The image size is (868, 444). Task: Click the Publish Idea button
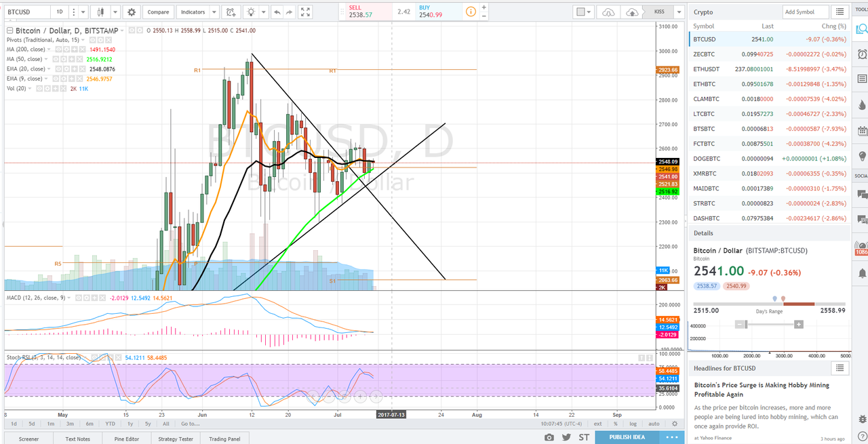point(627,437)
